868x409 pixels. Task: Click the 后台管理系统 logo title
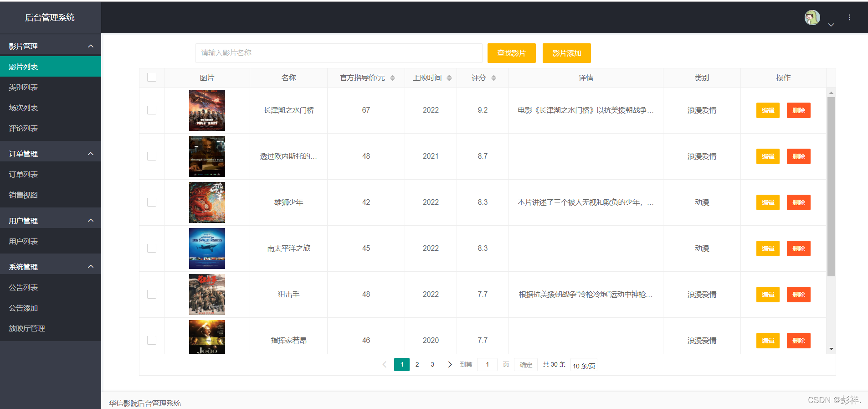[x=50, y=17]
